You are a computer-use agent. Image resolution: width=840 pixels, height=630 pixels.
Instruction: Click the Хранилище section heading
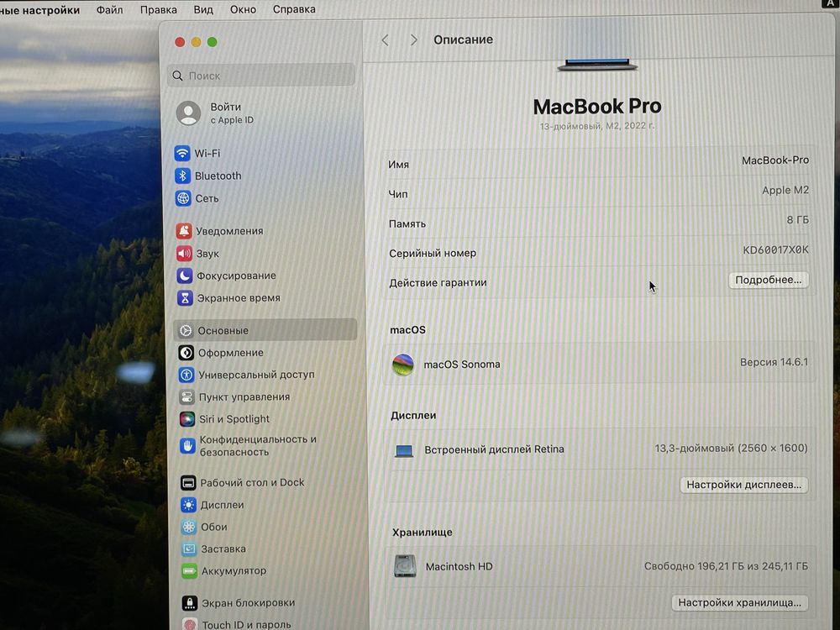pos(423,533)
